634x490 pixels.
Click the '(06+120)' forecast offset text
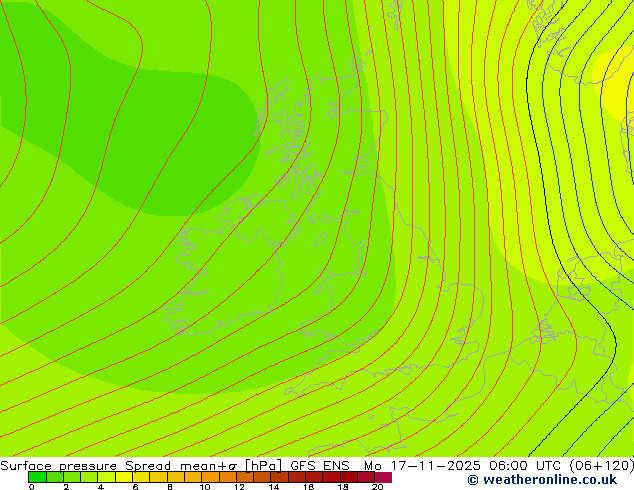[602, 465]
